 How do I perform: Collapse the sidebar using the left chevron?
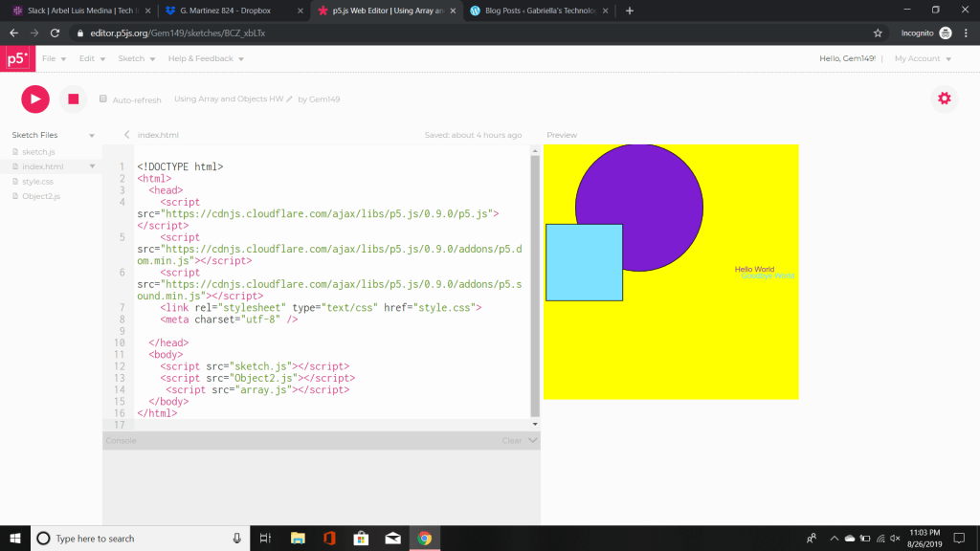click(x=127, y=135)
